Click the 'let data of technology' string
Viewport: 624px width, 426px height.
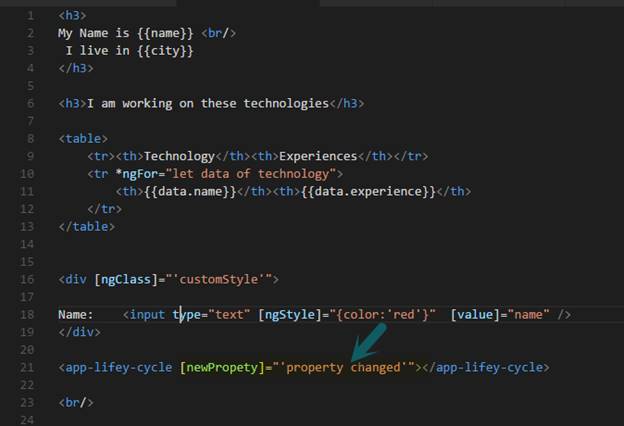pos(251,174)
